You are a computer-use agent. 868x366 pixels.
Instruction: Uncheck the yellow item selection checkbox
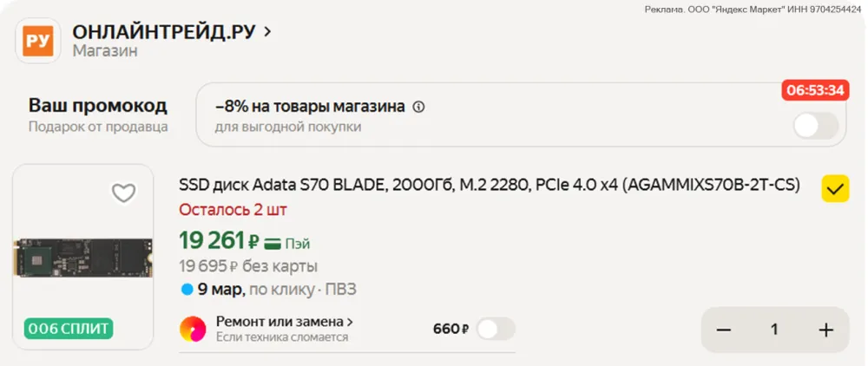point(835,188)
